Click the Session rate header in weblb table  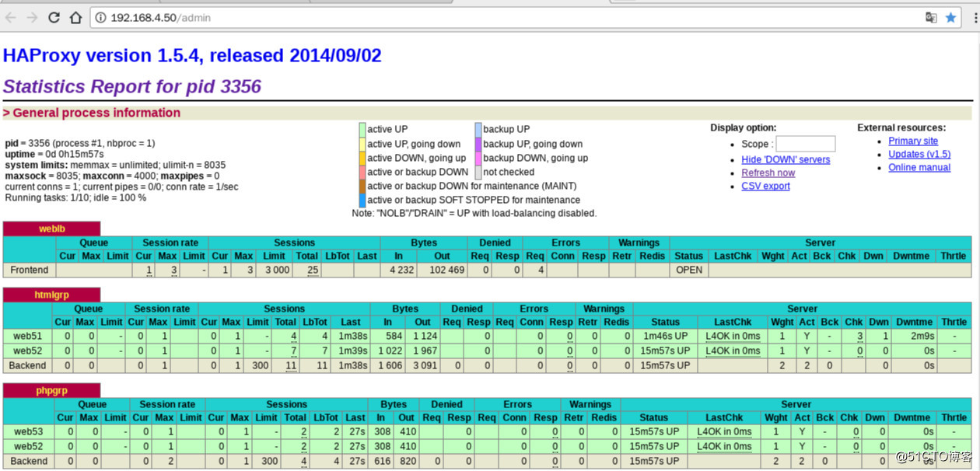tap(170, 242)
